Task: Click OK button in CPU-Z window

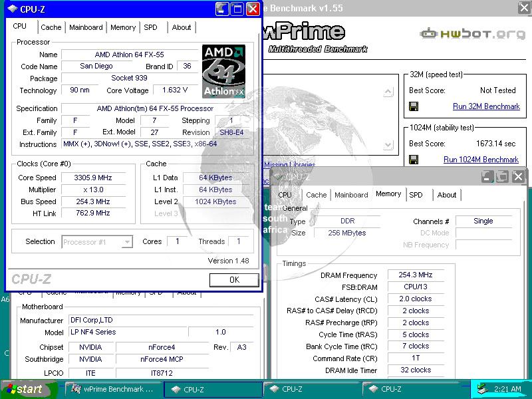Action: coord(234,280)
